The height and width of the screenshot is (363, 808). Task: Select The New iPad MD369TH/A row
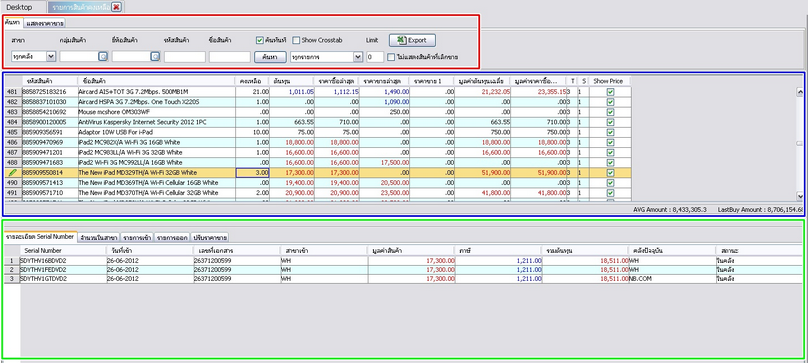click(317, 183)
